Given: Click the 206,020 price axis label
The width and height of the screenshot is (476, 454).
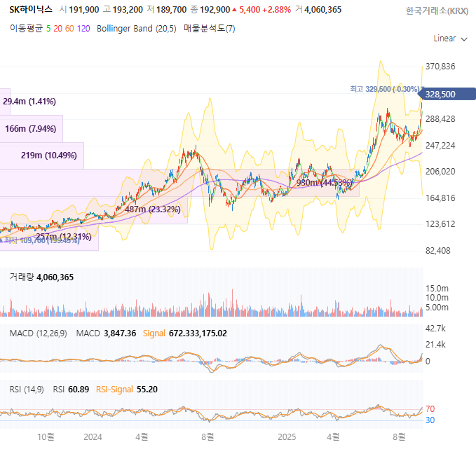Looking at the screenshot, I should coord(440,172).
